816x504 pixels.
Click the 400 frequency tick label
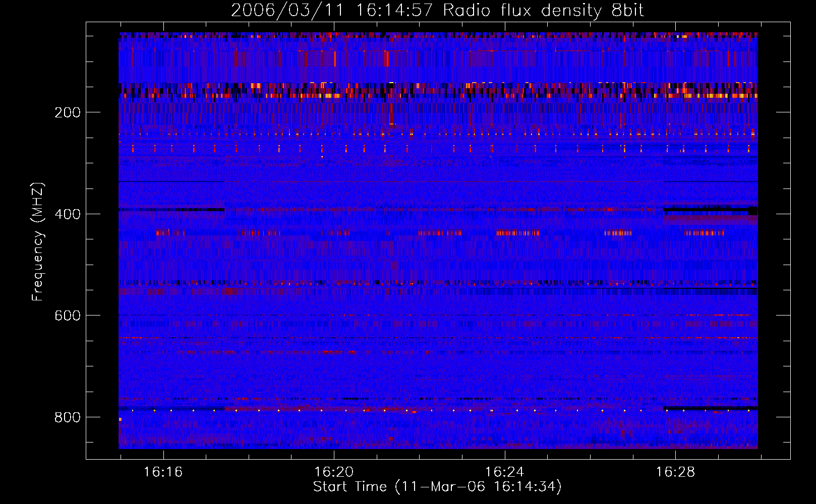(x=68, y=214)
